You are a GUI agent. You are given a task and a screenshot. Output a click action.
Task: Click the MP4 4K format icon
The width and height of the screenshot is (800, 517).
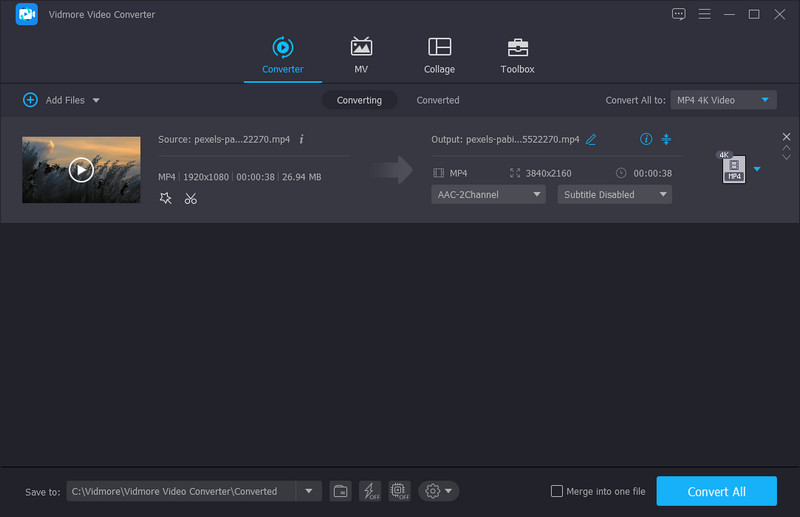click(x=732, y=169)
